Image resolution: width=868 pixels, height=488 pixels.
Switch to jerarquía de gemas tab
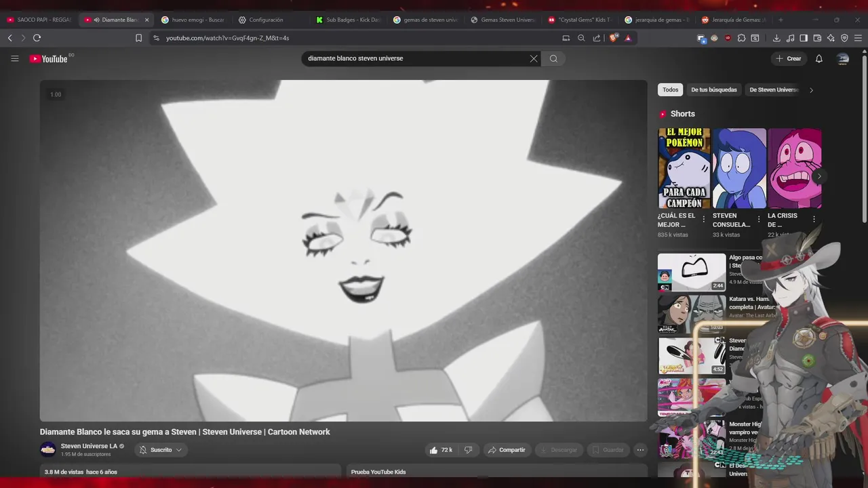pos(658,20)
